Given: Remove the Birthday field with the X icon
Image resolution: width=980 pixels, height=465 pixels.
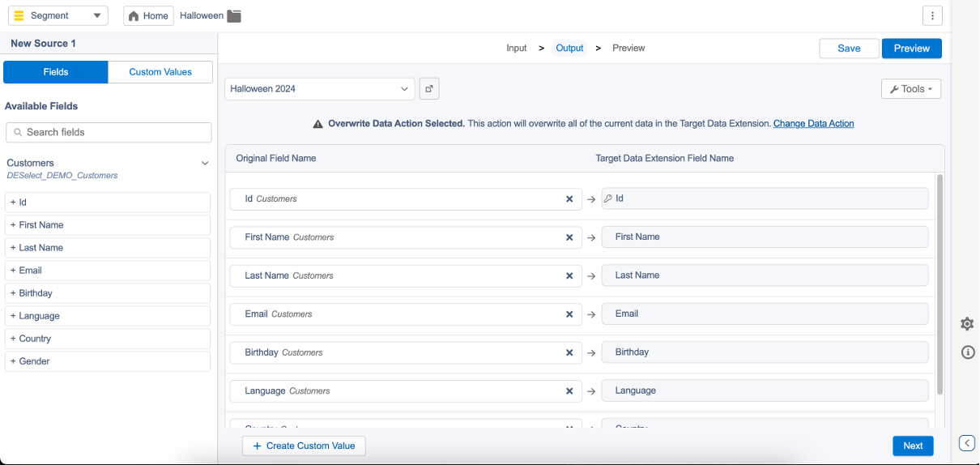Looking at the screenshot, I should [569, 352].
